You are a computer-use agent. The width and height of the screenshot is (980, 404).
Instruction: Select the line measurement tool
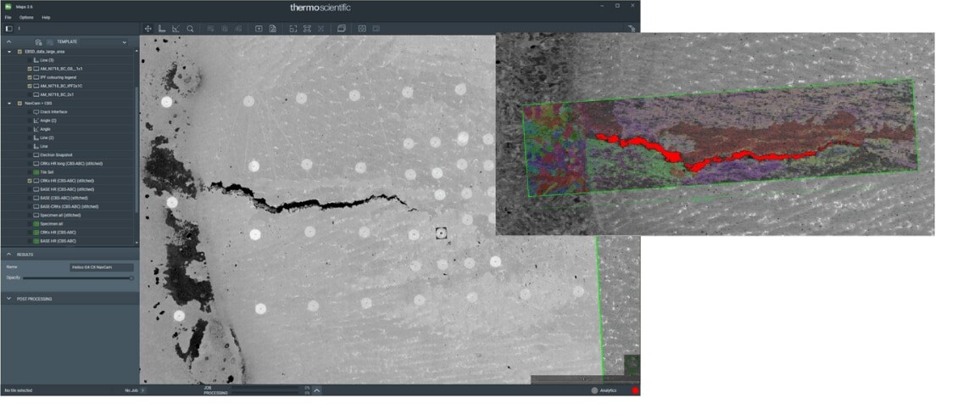[162, 29]
